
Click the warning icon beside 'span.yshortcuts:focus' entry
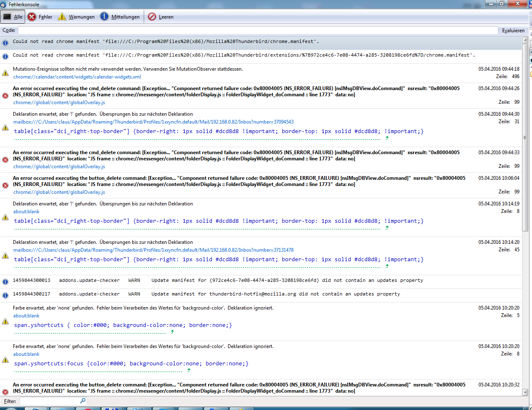click(5, 360)
